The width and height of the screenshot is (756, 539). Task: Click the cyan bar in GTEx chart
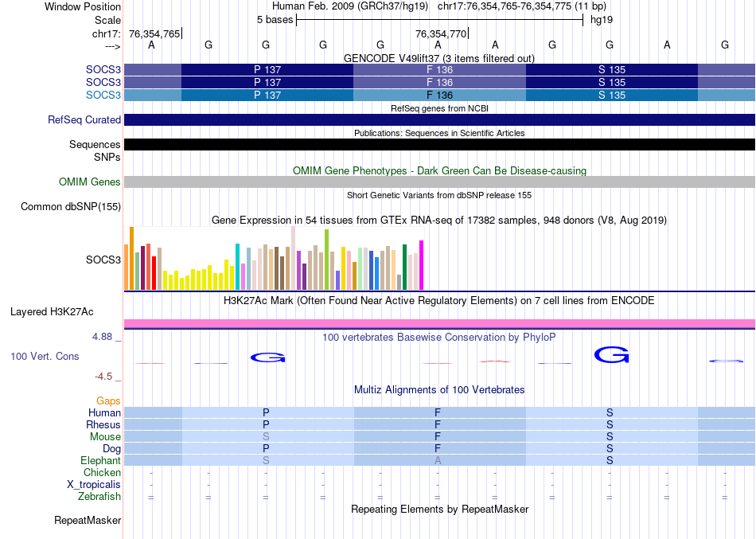pyautogui.click(x=238, y=267)
